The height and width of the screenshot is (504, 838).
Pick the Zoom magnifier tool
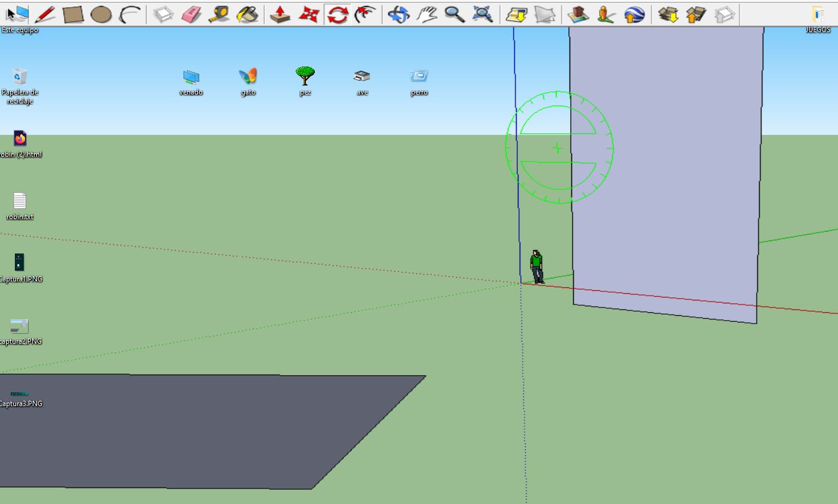point(455,14)
